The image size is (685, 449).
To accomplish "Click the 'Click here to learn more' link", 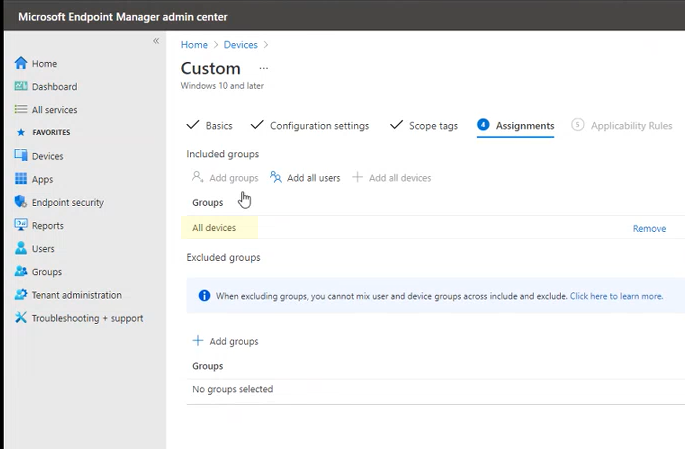I will [x=616, y=296].
